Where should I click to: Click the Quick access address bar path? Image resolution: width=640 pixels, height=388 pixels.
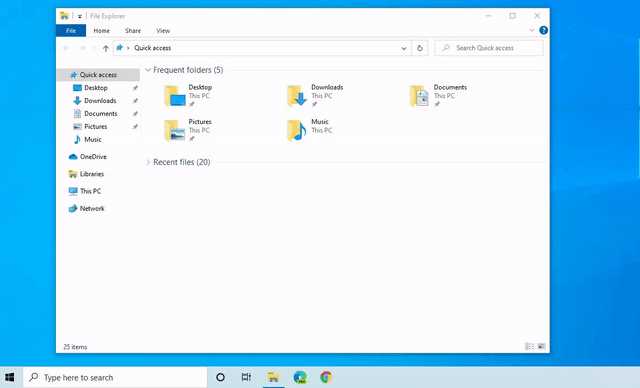click(153, 48)
